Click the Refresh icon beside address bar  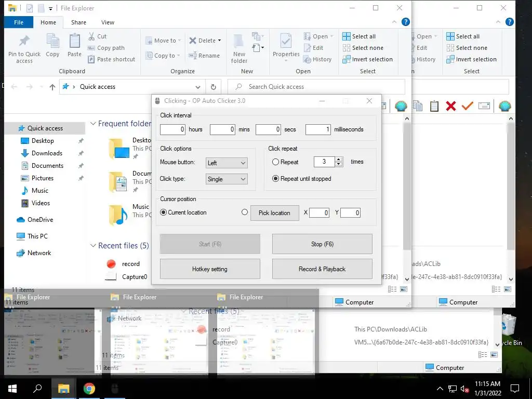(214, 87)
